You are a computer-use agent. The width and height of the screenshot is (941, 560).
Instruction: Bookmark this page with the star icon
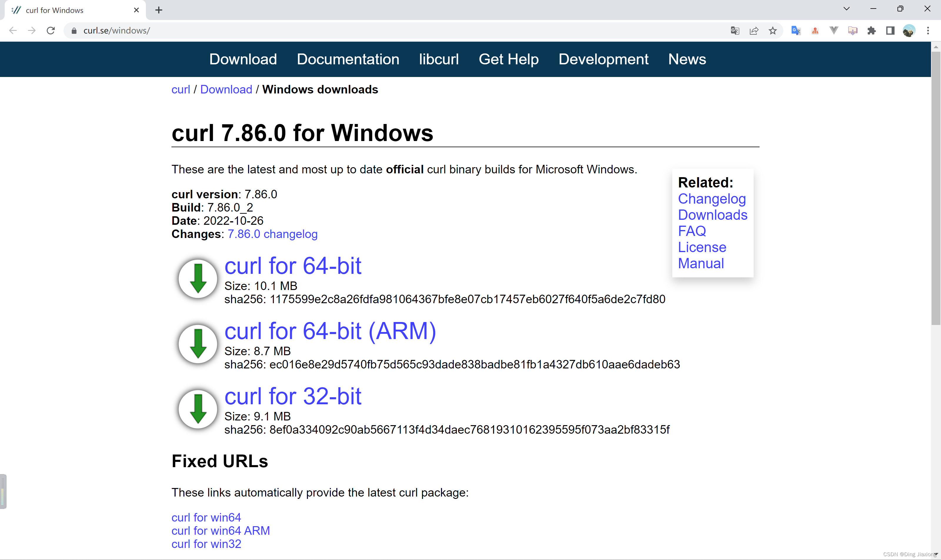click(773, 31)
